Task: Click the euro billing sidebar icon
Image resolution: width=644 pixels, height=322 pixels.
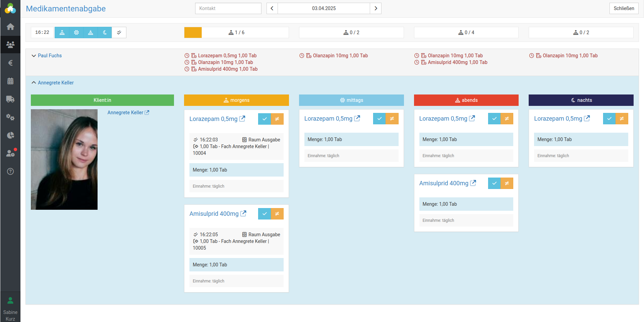Action: point(10,63)
